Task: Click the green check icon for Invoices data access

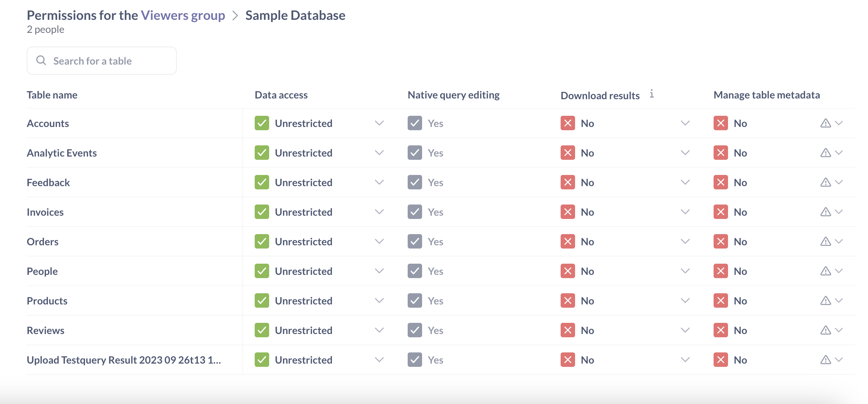Action: pyautogui.click(x=262, y=212)
